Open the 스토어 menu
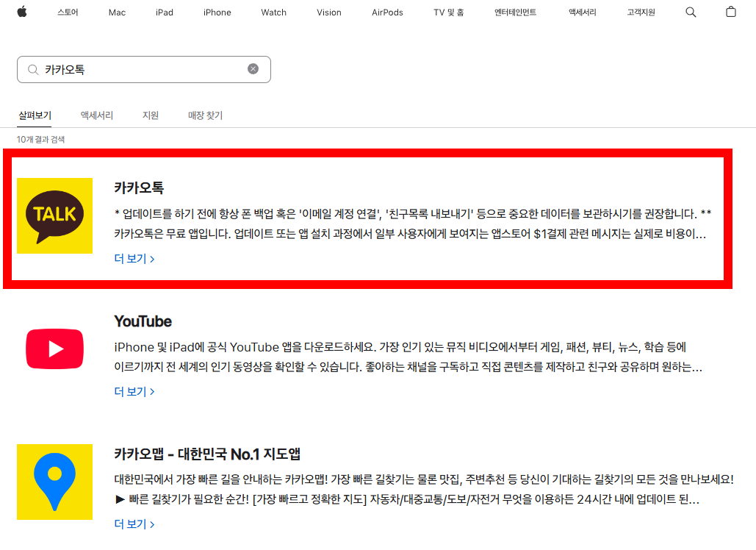756x550 pixels. click(x=68, y=12)
